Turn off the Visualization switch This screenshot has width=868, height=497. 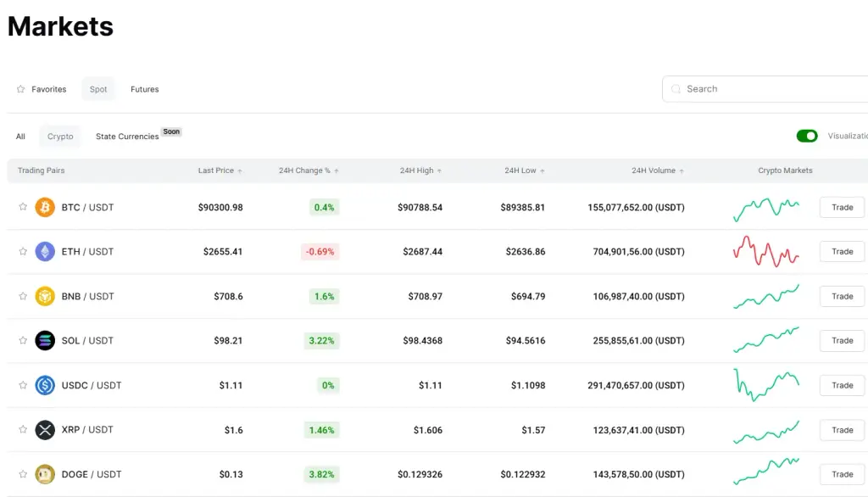807,136
